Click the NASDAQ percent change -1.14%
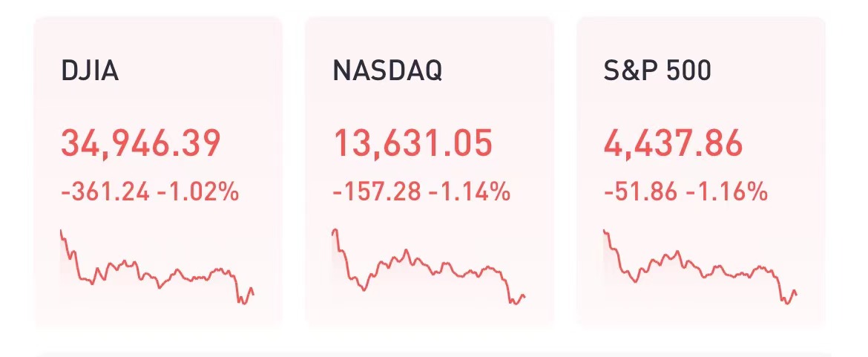This screenshot has height=357, width=868. click(x=470, y=193)
